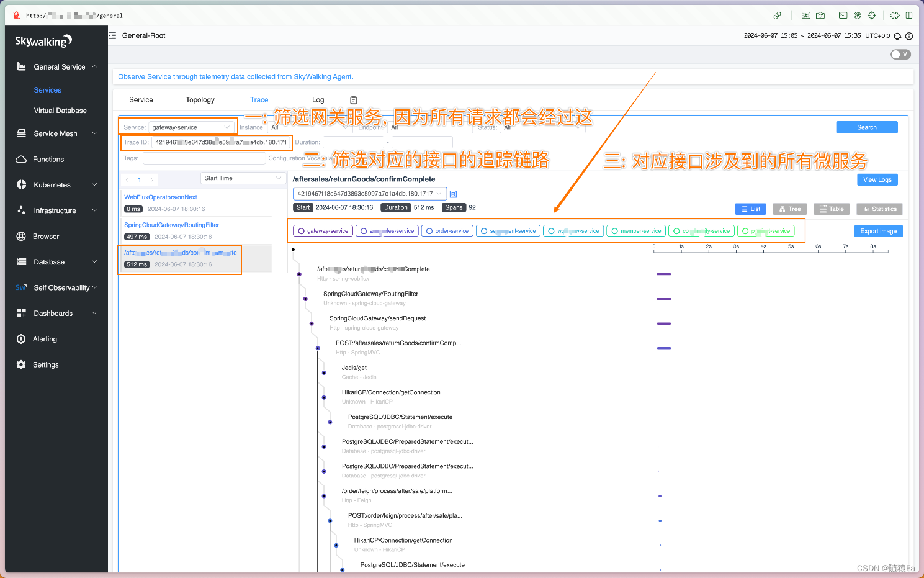Select the Jedis/get span row

point(354,368)
